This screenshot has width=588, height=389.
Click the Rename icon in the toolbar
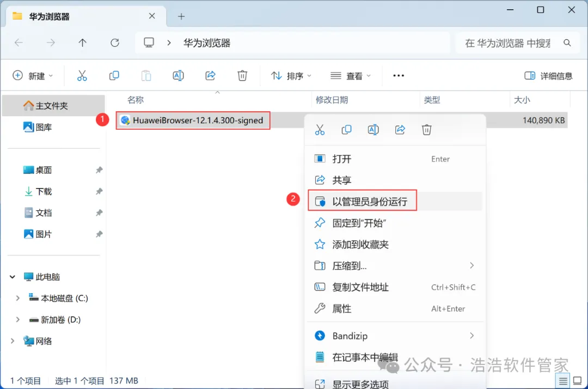click(x=178, y=76)
